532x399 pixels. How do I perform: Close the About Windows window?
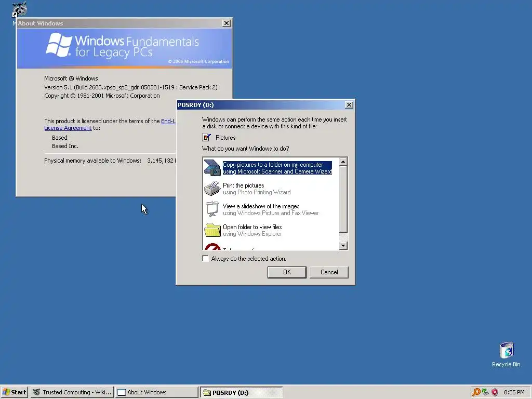point(227,23)
